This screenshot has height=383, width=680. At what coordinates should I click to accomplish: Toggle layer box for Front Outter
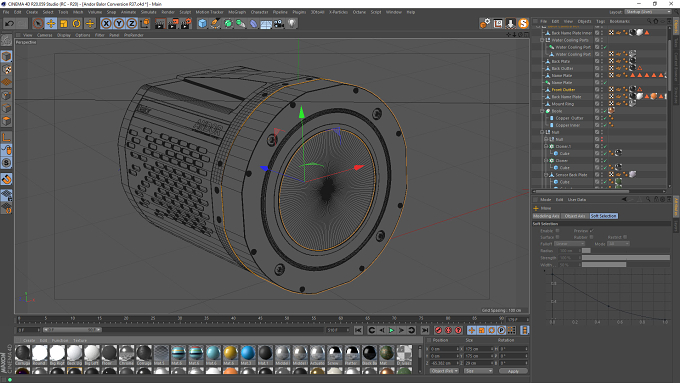click(597, 90)
